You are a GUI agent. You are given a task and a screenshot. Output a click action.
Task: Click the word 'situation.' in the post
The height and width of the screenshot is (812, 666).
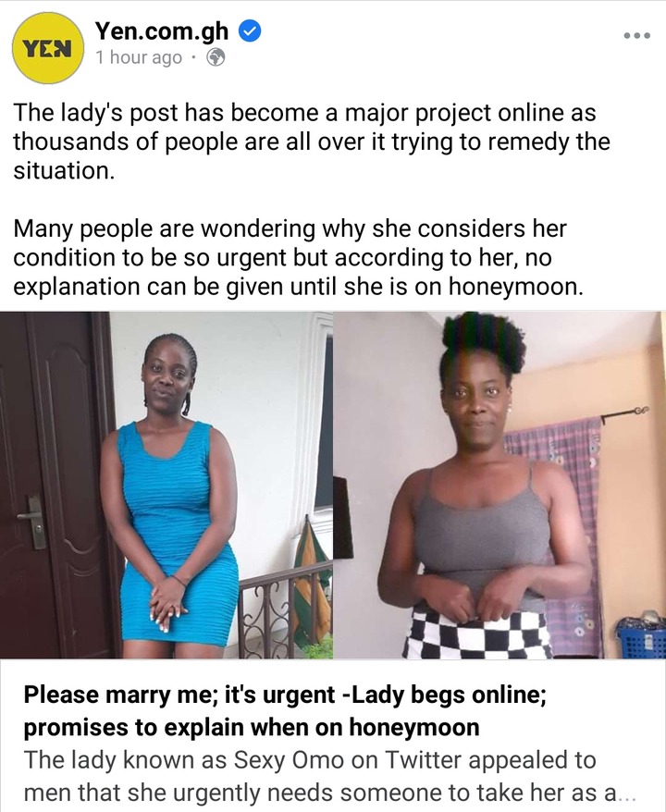[64, 170]
